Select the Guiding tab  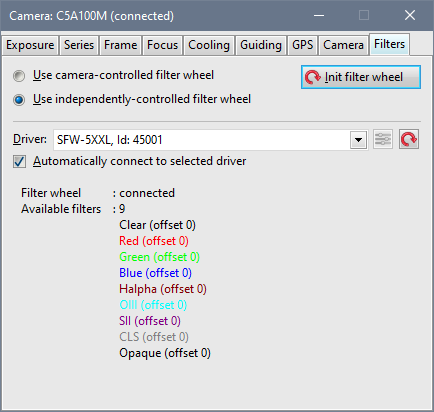click(261, 45)
